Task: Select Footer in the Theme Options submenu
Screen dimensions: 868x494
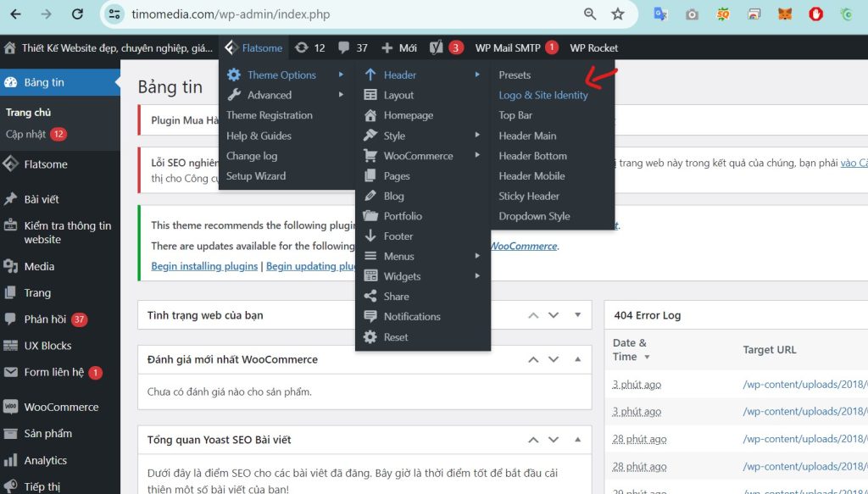Action: tap(398, 236)
